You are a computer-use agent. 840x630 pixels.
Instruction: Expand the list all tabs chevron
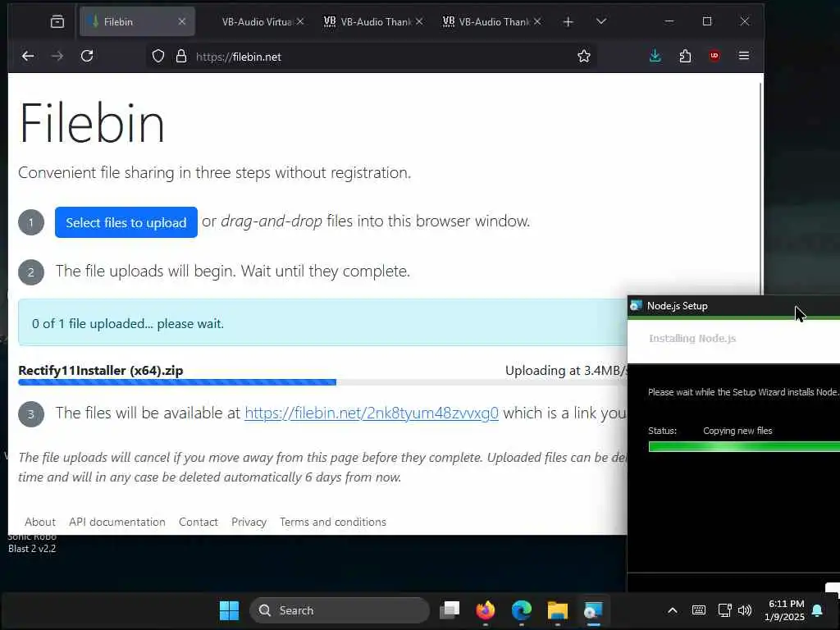pyautogui.click(x=601, y=21)
